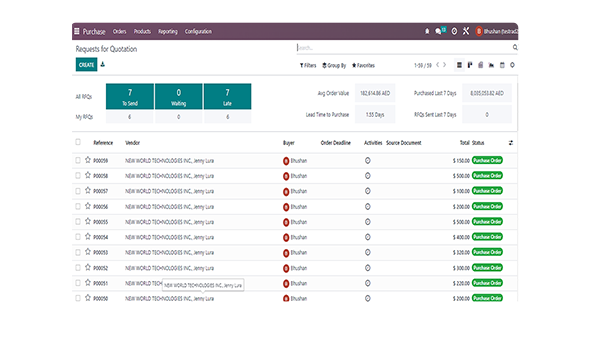The image size is (590, 360).
Task: Click the CREATE button
Action: pyautogui.click(x=87, y=65)
